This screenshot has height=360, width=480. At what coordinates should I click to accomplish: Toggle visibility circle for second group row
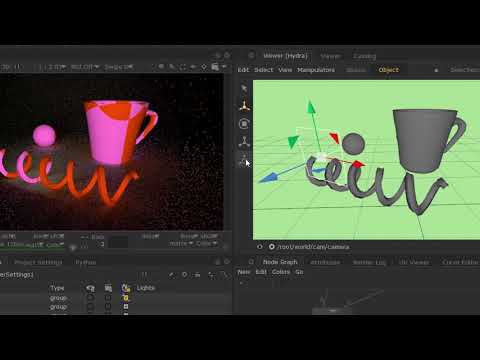tap(90, 306)
